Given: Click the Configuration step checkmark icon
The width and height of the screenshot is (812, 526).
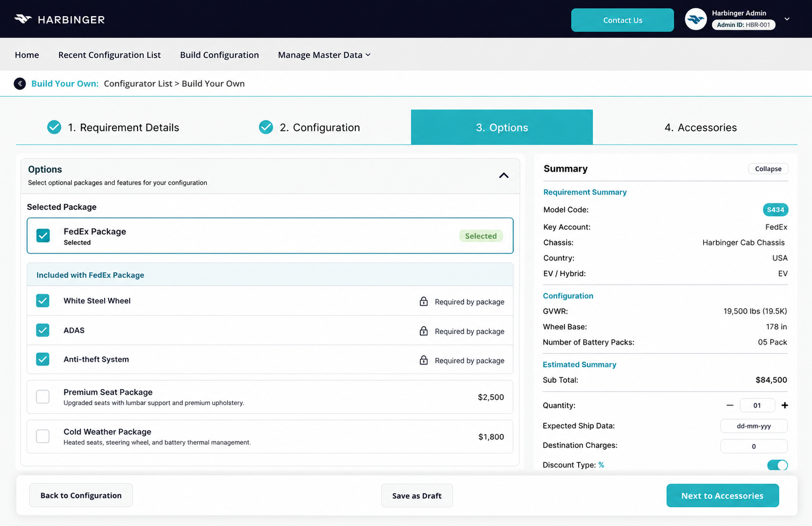Looking at the screenshot, I should [266, 127].
